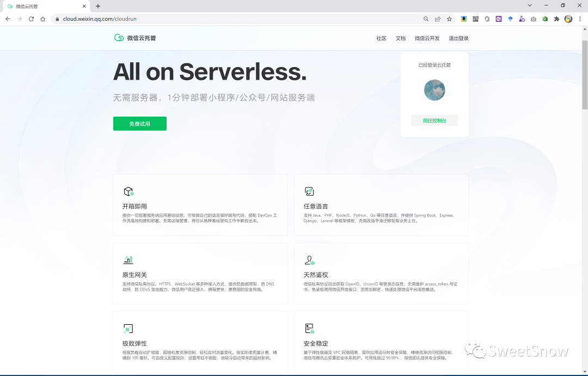Viewport: 588px width, 376px height.
Task: Click the browser forward arrow
Action: tap(20, 19)
